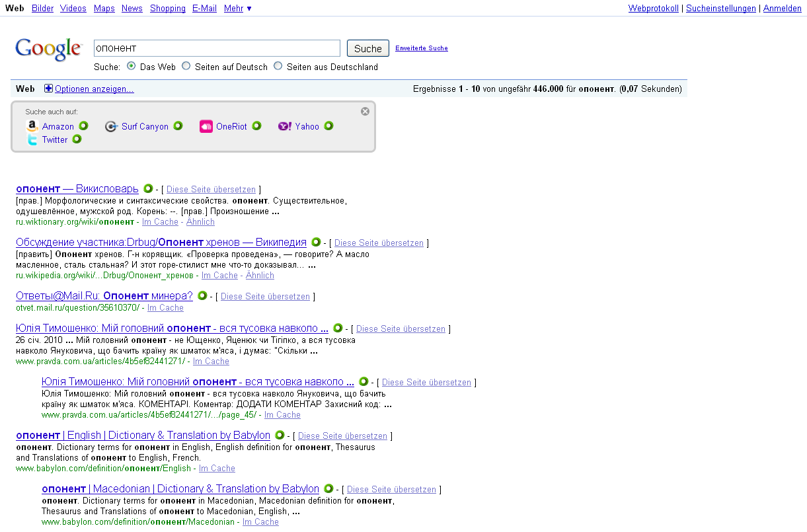Select 'Seiten aus Deutschland' radio option
The width and height of the screenshot is (807, 532).
click(x=278, y=66)
